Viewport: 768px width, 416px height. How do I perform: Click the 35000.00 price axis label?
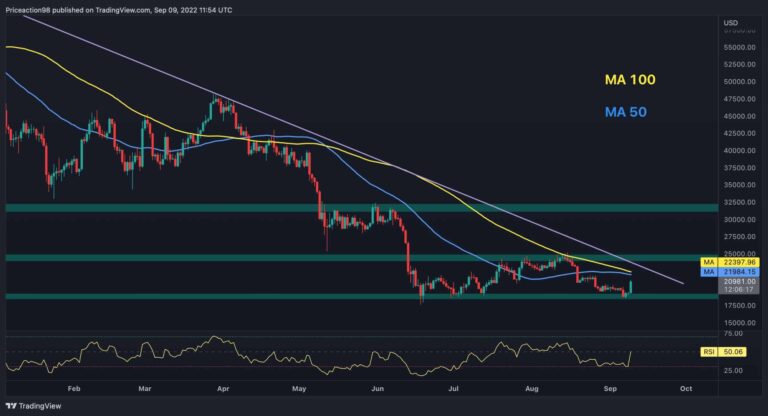pyautogui.click(x=740, y=185)
